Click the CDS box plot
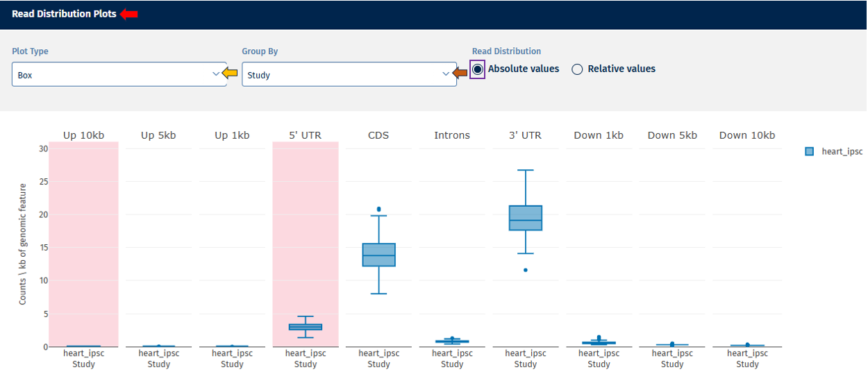This screenshot has height=374, width=868. click(x=379, y=255)
